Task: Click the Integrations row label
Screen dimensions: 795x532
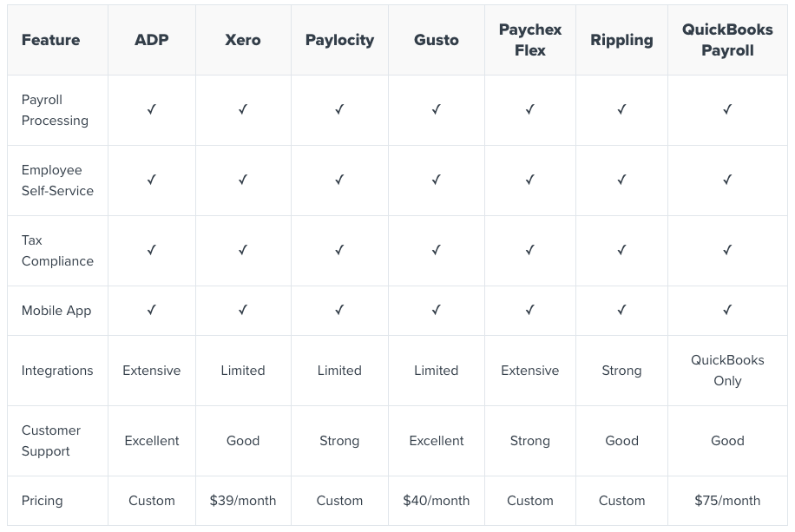Action: tap(57, 371)
